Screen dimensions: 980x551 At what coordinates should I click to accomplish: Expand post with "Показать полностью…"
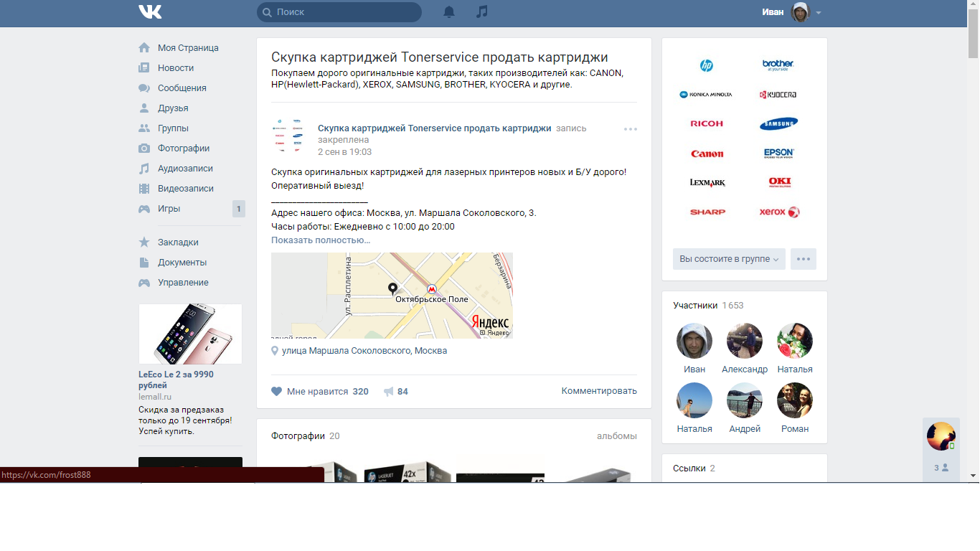coord(321,240)
